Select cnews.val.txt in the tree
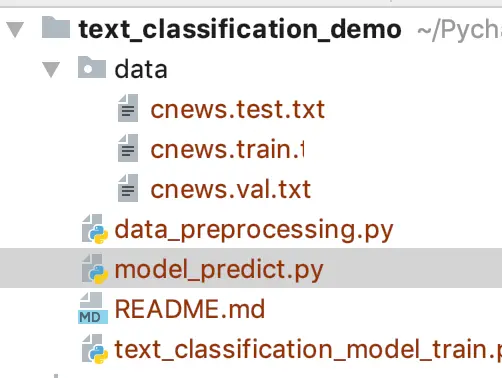The height and width of the screenshot is (378, 502). 231,189
